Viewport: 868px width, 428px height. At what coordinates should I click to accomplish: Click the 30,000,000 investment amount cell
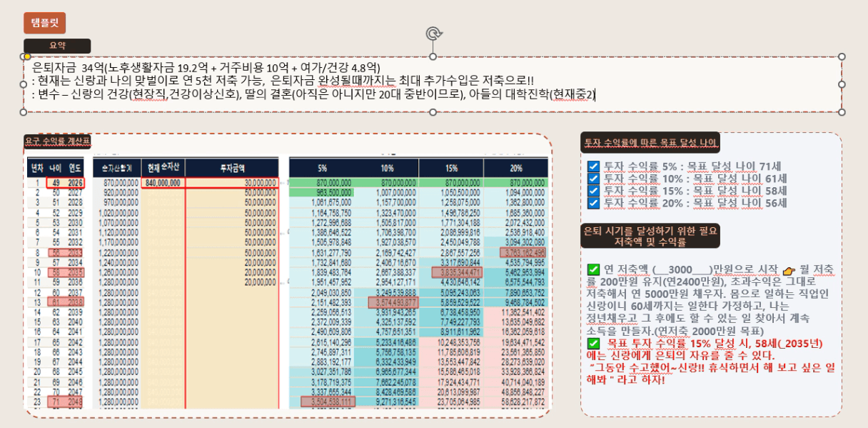pos(232,183)
